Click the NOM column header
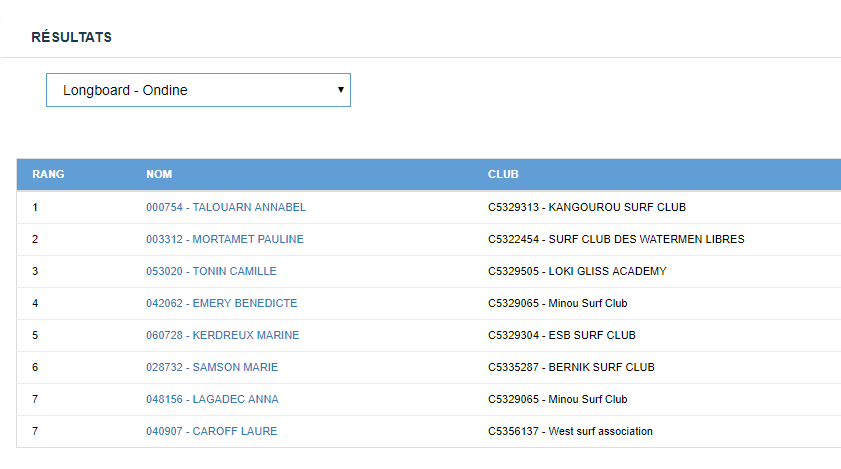The image size is (841, 469). tap(159, 174)
